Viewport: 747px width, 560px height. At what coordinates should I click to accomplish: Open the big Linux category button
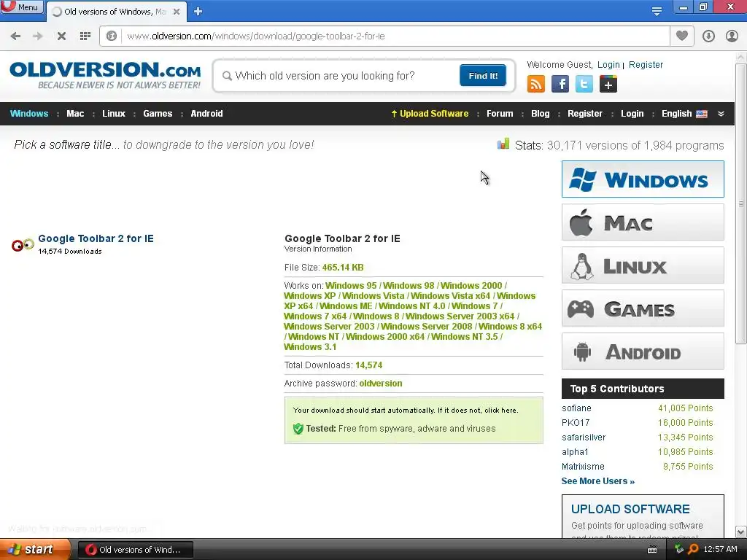point(643,265)
